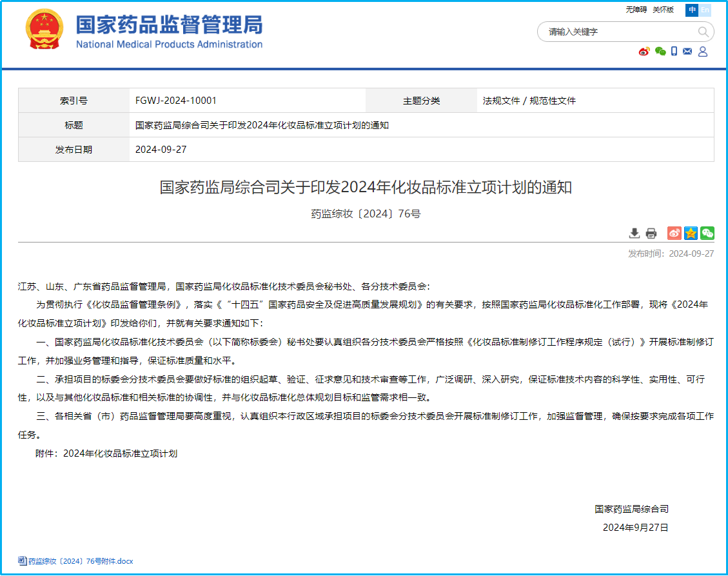Click the date 2024-09-27 in table
Image resolution: width=728 pixels, height=576 pixels.
161,150
